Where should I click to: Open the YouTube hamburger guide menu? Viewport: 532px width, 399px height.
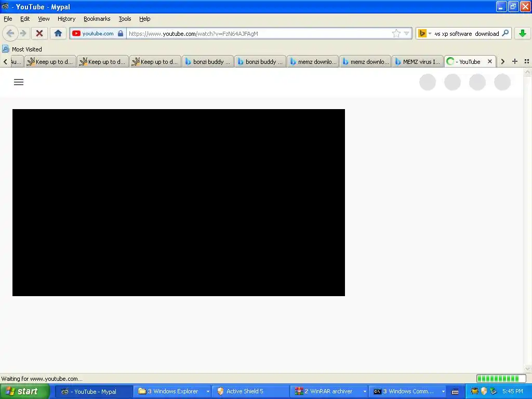coord(19,82)
